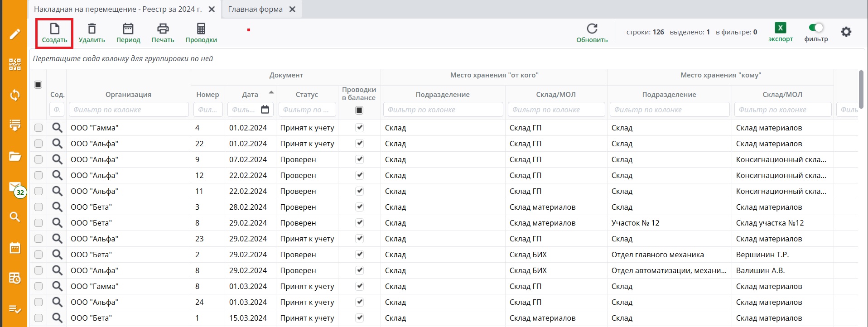Refresh the list with Обновить

tap(592, 29)
